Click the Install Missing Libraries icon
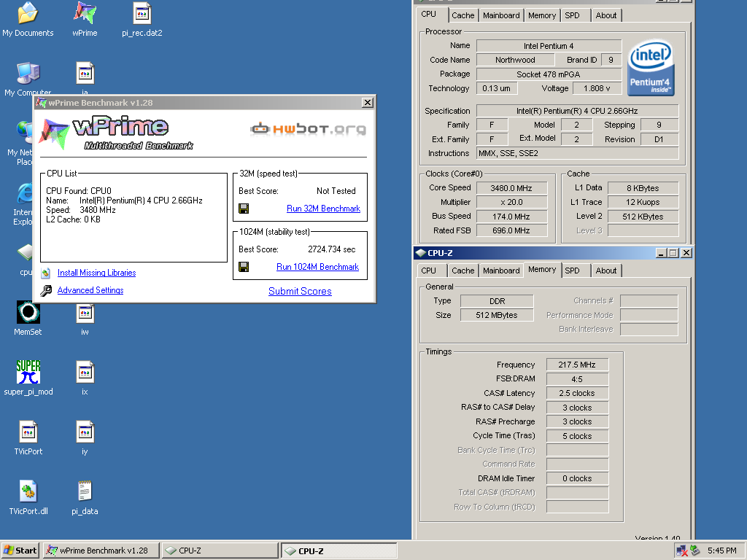The image size is (747, 560). click(46, 273)
